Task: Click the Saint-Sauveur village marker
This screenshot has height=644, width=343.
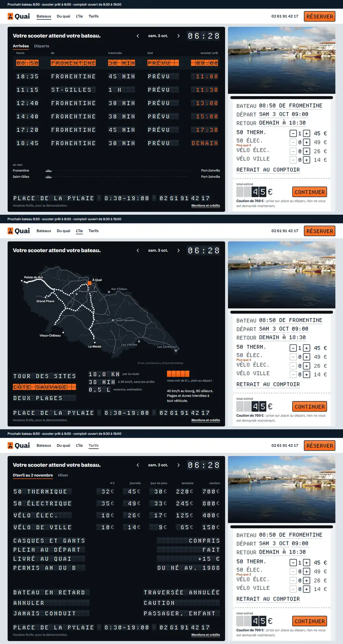Action: (113, 320)
